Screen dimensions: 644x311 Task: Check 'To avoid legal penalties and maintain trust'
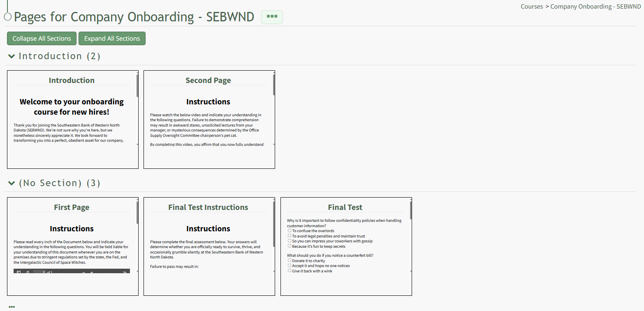[290, 236]
